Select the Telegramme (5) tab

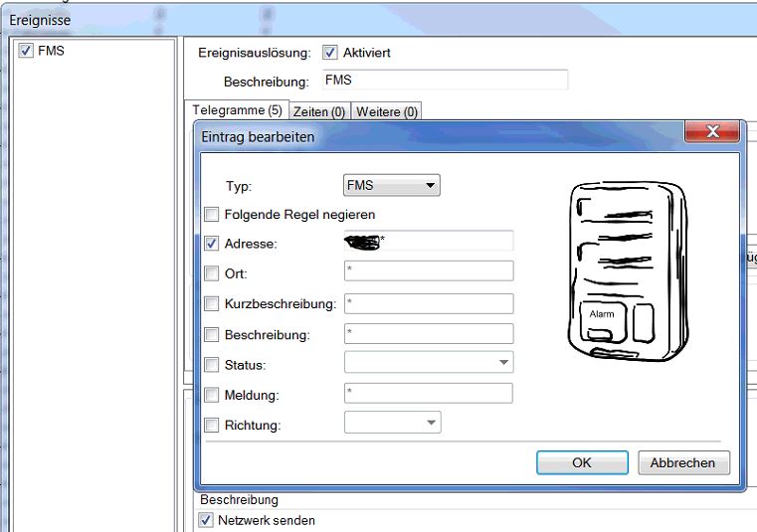(237, 110)
